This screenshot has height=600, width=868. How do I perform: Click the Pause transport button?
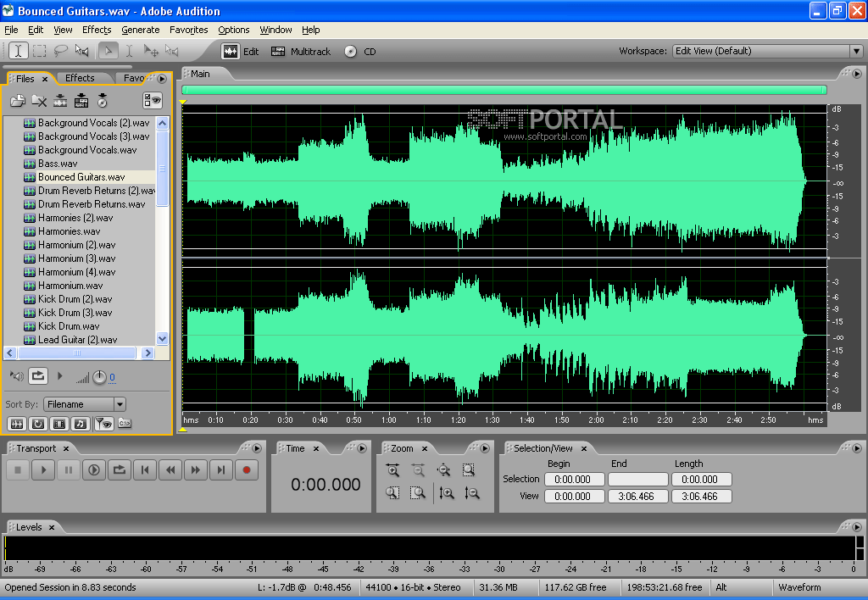(69, 470)
